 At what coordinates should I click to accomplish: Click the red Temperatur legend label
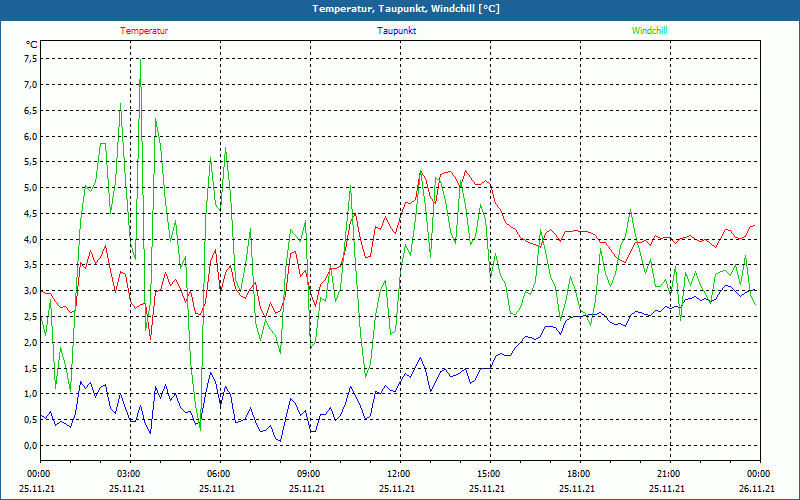click(x=144, y=31)
